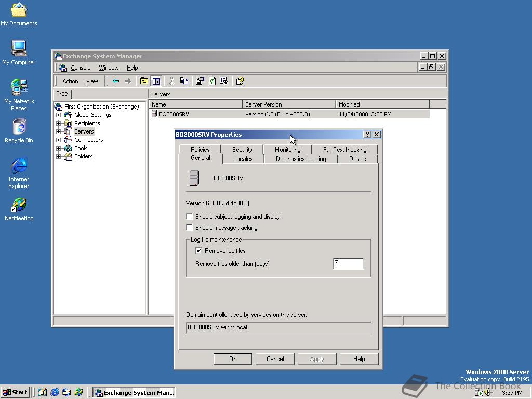Uncheck Remove log files checkbox
This screenshot has height=399, width=532.
click(199, 251)
